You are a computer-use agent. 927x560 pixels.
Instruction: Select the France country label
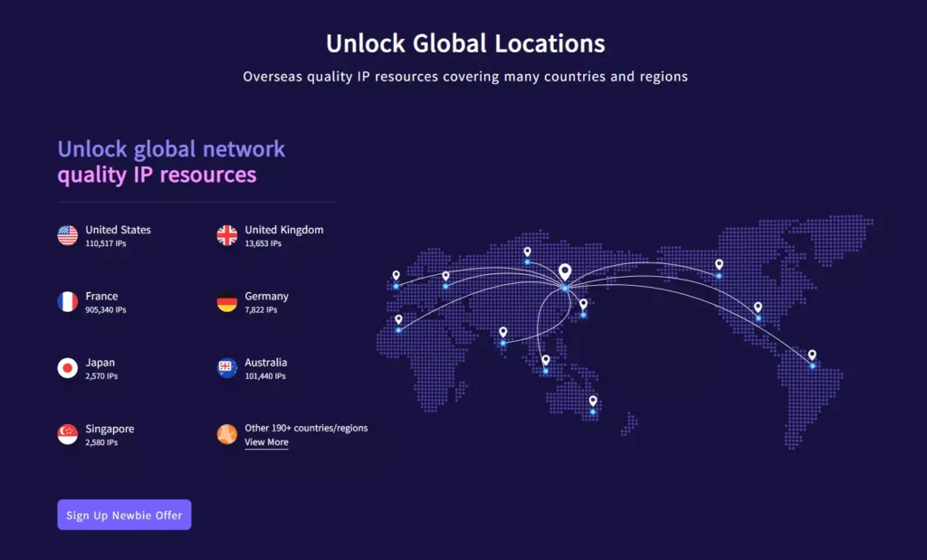point(101,296)
